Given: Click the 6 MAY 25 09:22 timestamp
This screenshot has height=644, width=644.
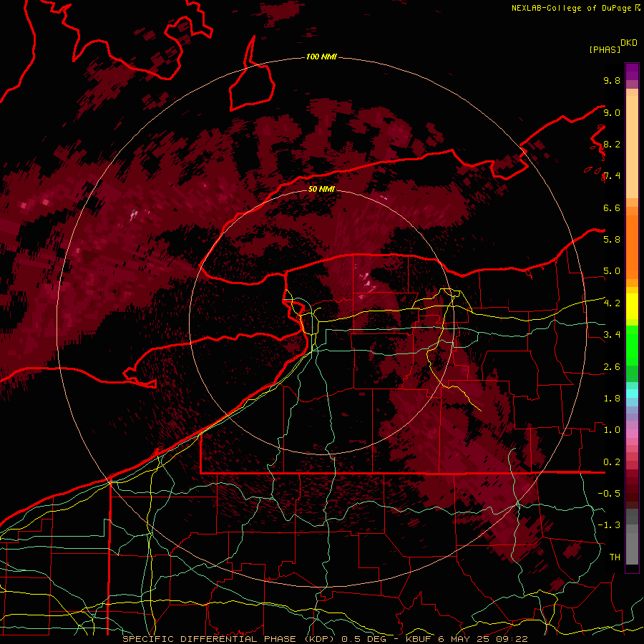Looking at the screenshot, I should point(483,639).
